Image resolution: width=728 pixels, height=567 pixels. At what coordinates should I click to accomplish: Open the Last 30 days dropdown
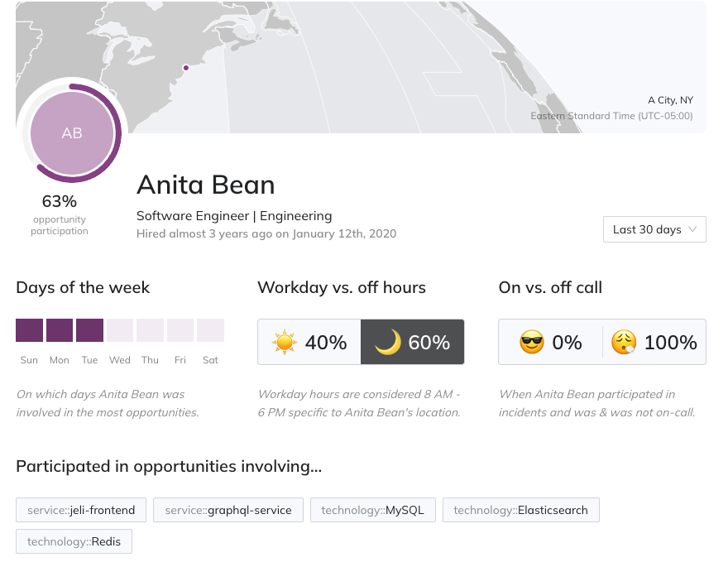(x=654, y=229)
